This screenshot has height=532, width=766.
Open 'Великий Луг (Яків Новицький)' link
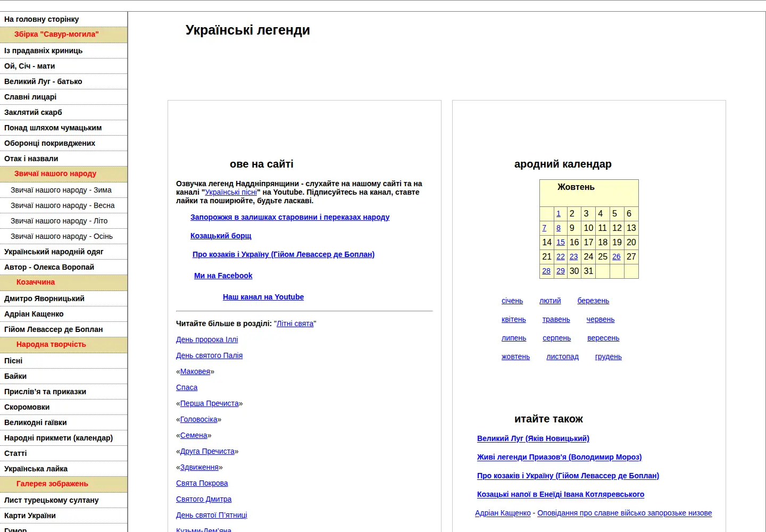pos(533,438)
